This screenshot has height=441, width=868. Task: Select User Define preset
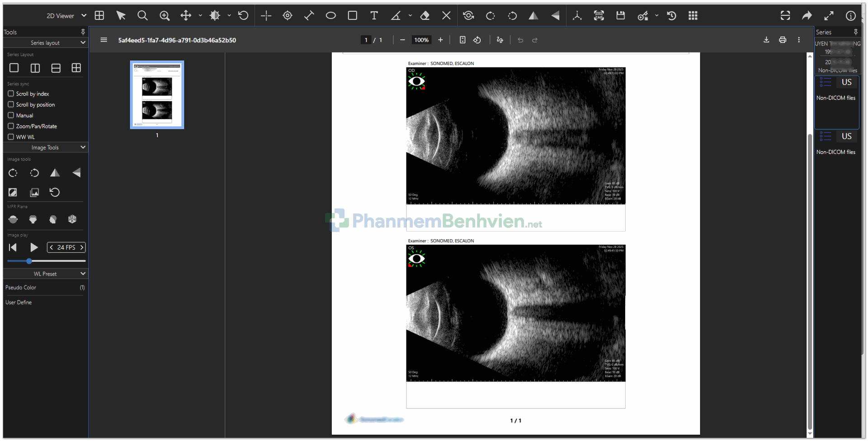(x=19, y=303)
